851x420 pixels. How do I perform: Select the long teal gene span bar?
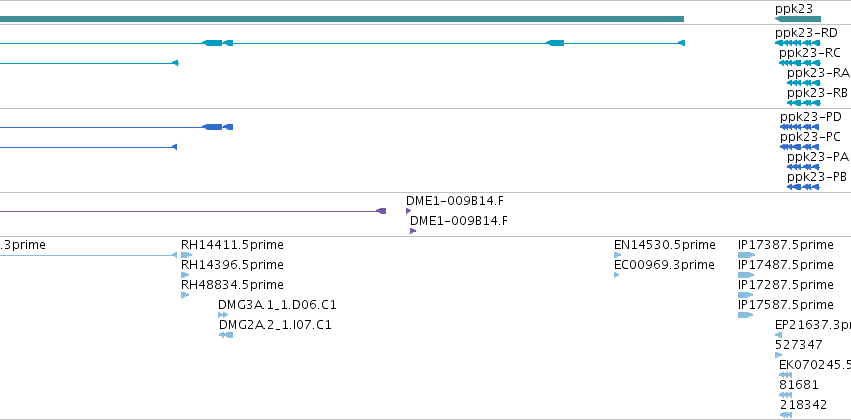(x=342, y=19)
